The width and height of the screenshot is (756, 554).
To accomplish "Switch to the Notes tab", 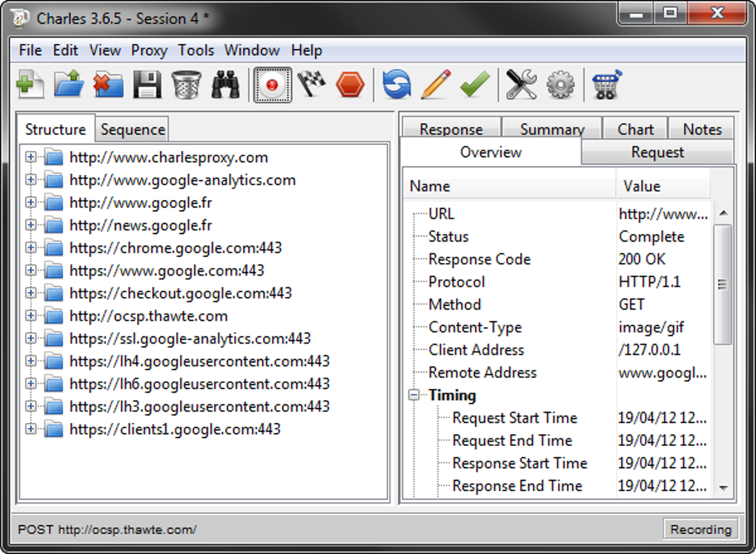I will coord(702,129).
